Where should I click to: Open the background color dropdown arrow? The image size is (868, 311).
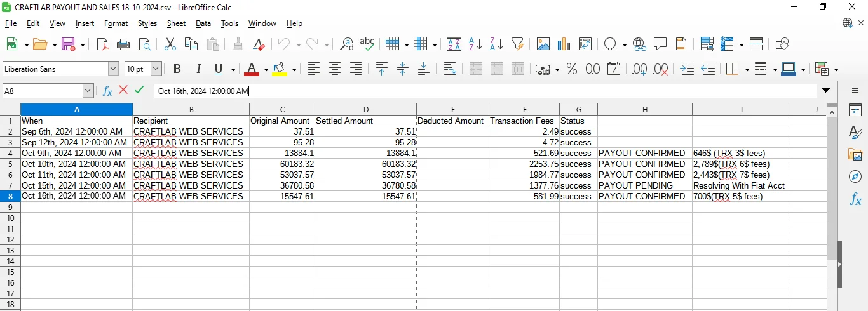pyautogui.click(x=294, y=69)
